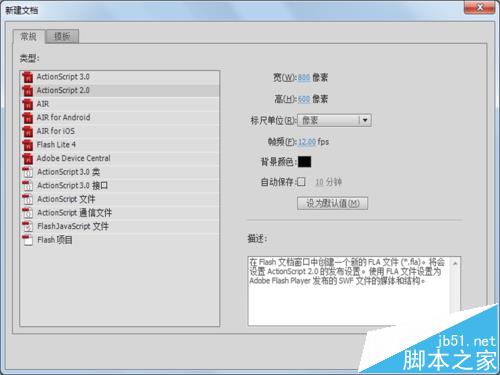The width and height of the screenshot is (500, 375).
Task: Click the FlashJavaScript 文件 icon
Action: click(28, 226)
